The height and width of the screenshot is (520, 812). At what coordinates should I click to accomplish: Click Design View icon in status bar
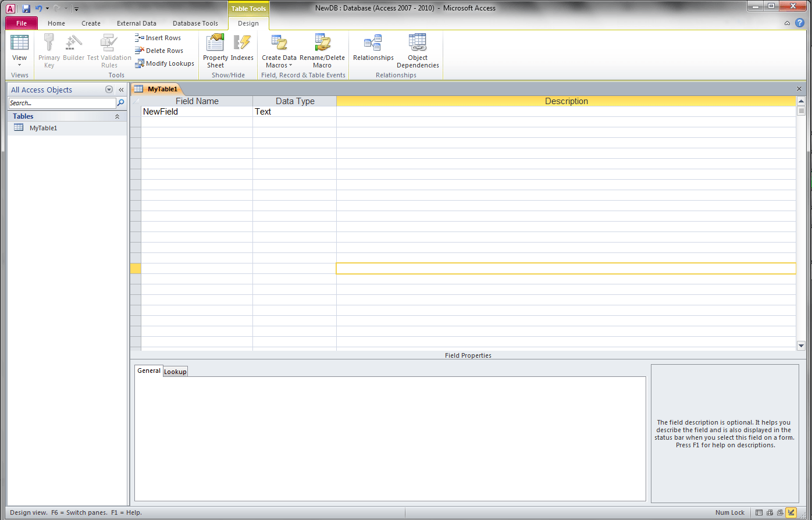(x=791, y=512)
